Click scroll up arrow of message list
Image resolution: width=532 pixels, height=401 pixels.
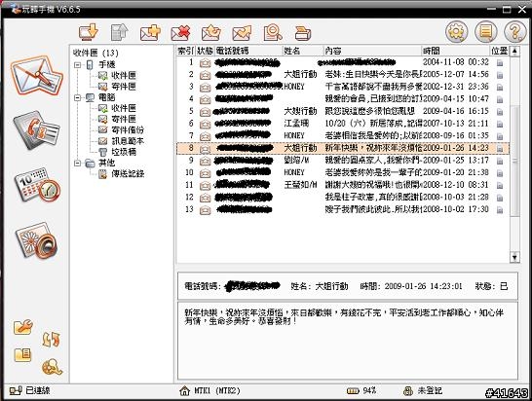coord(514,52)
